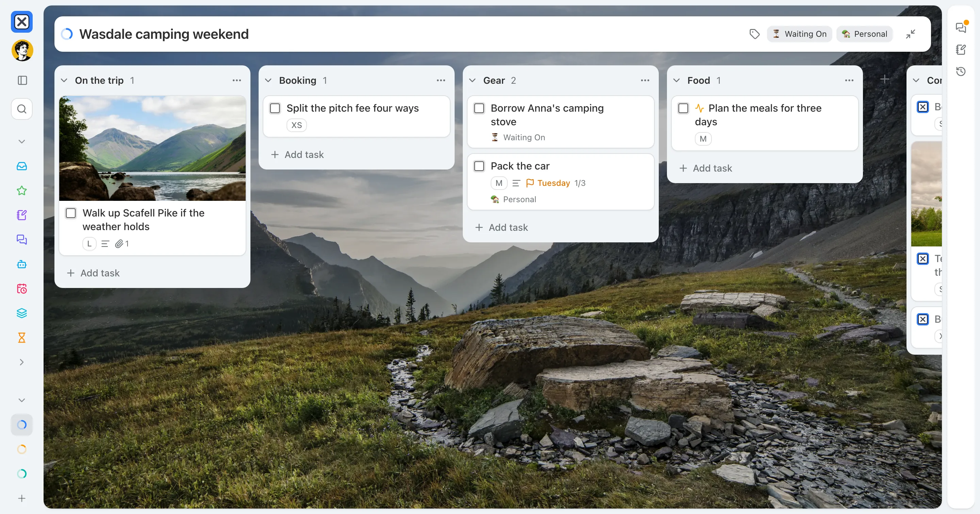The height and width of the screenshot is (514, 980).
Task: Click the user avatar picture
Action: [22, 50]
